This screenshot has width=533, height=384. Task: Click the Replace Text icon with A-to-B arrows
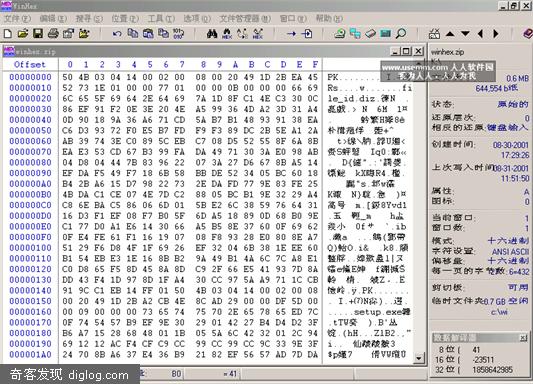coord(242,34)
